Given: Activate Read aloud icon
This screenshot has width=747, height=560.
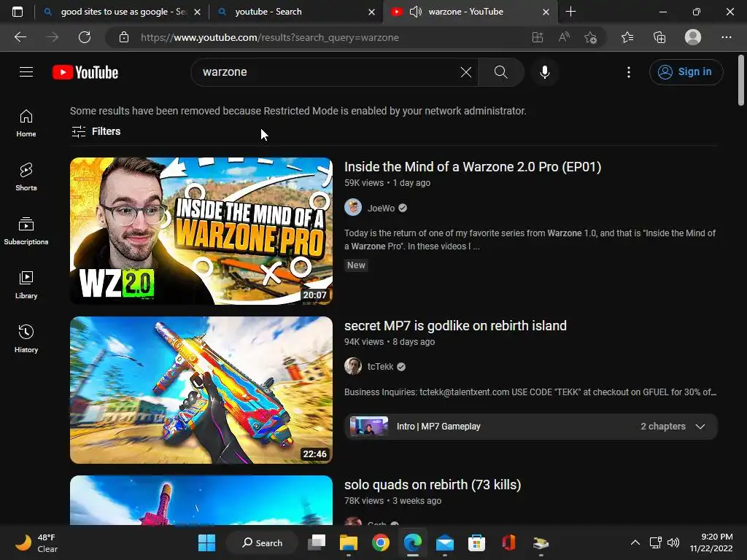Looking at the screenshot, I should click(x=564, y=37).
